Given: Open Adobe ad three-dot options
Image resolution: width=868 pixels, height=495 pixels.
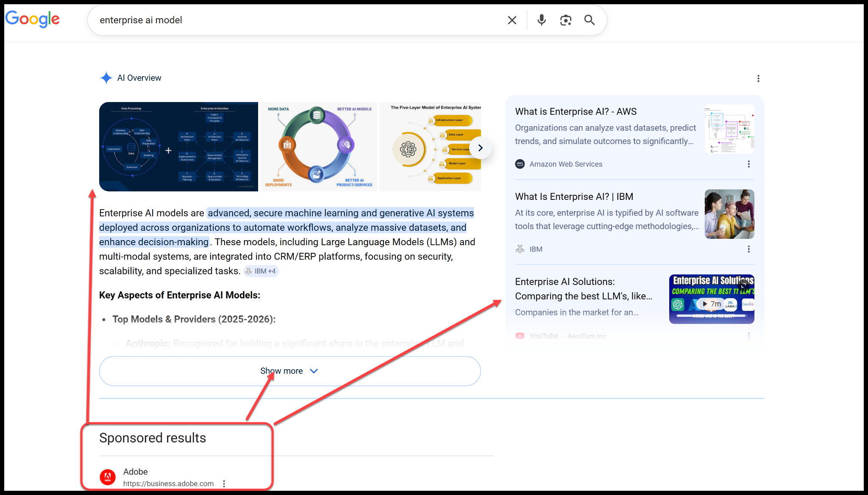Looking at the screenshot, I should click(x=224, y=484).
